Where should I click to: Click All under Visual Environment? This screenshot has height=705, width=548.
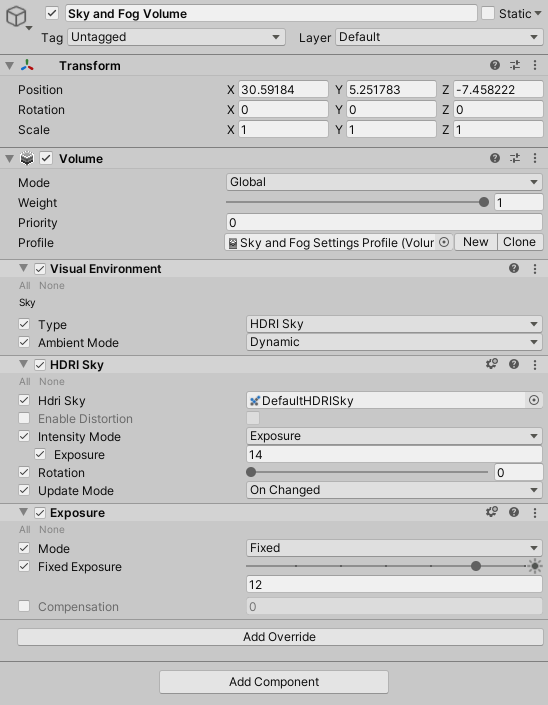25,286
